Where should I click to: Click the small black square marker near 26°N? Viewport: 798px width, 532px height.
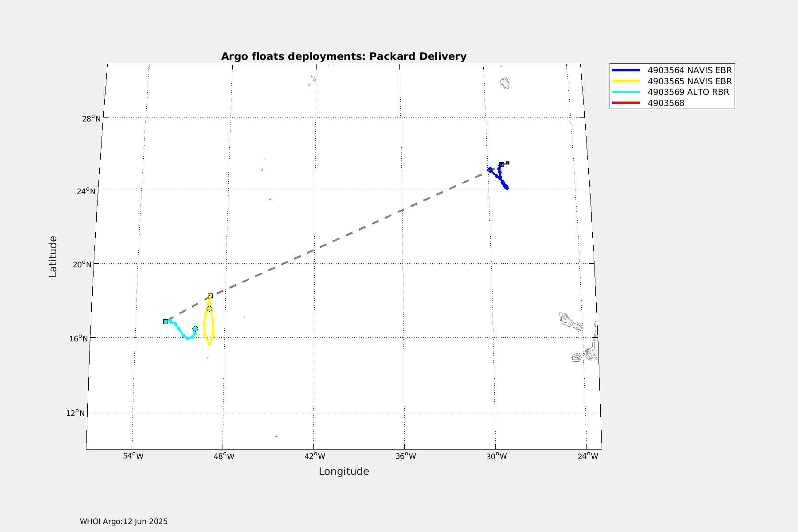click(x=508, y=163)
